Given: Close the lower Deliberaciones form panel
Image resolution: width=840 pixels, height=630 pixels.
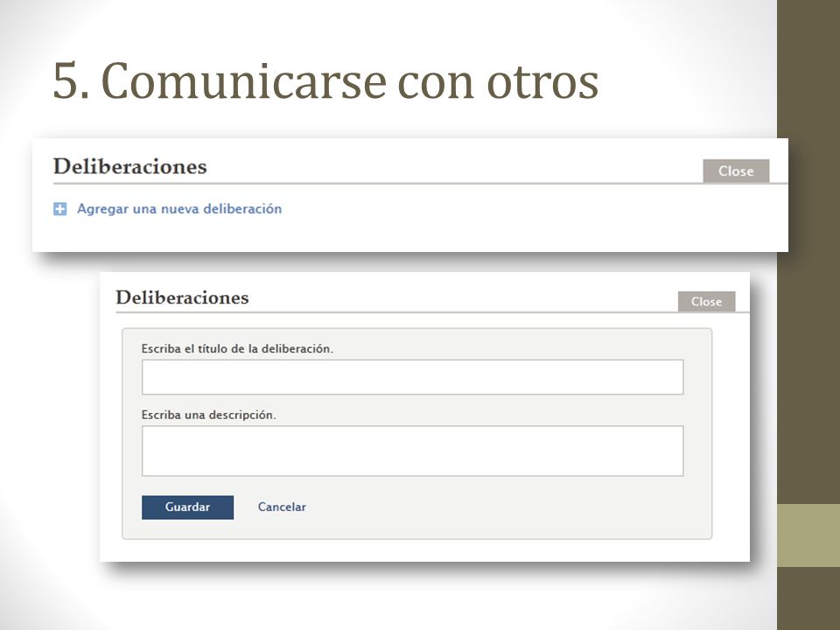Looking at the screenshot, I should [x=706, y=302].
